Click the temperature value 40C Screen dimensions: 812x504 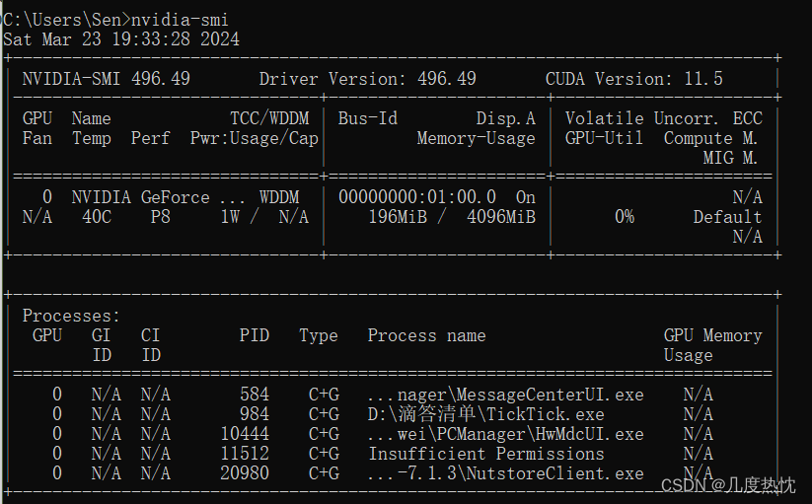click(x=97, y=217)
